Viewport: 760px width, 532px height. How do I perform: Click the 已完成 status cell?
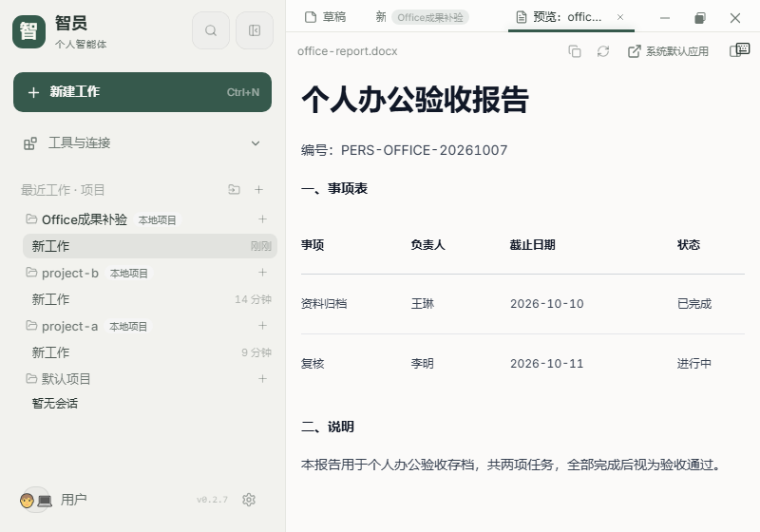pos(694,304)
